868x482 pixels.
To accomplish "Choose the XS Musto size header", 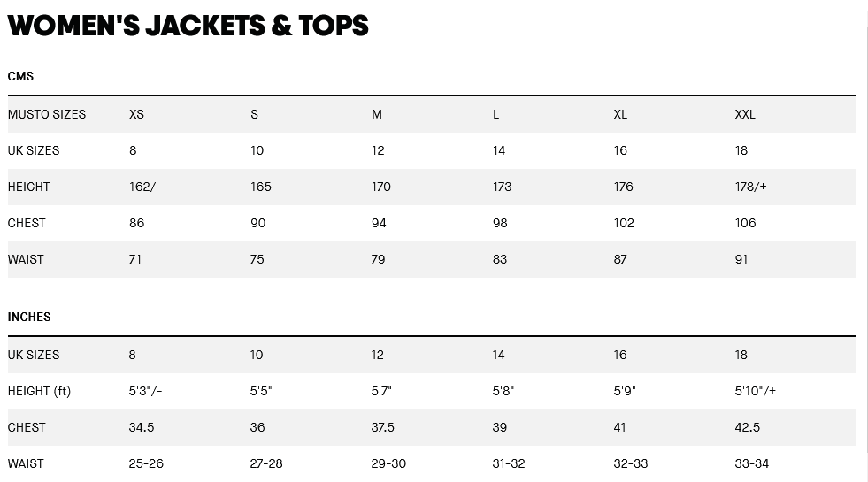I will [x=136, y=114].
